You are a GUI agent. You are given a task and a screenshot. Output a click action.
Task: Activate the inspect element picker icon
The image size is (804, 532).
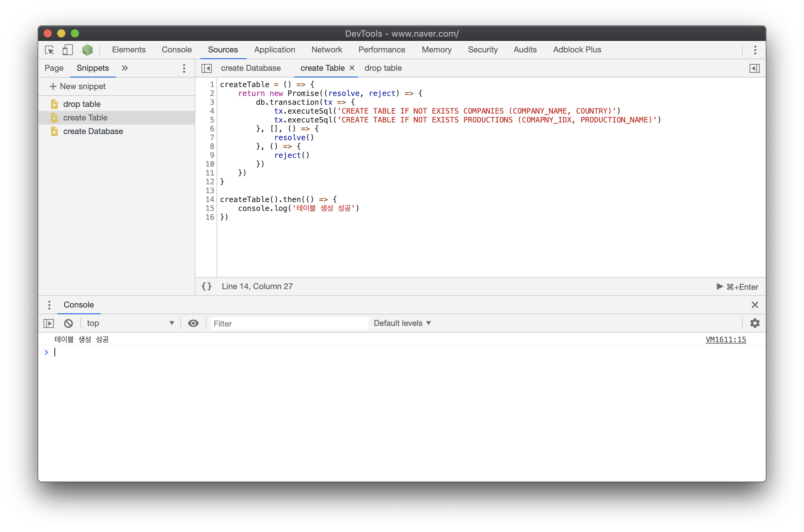pyautogui.click(x=49, y=50)
